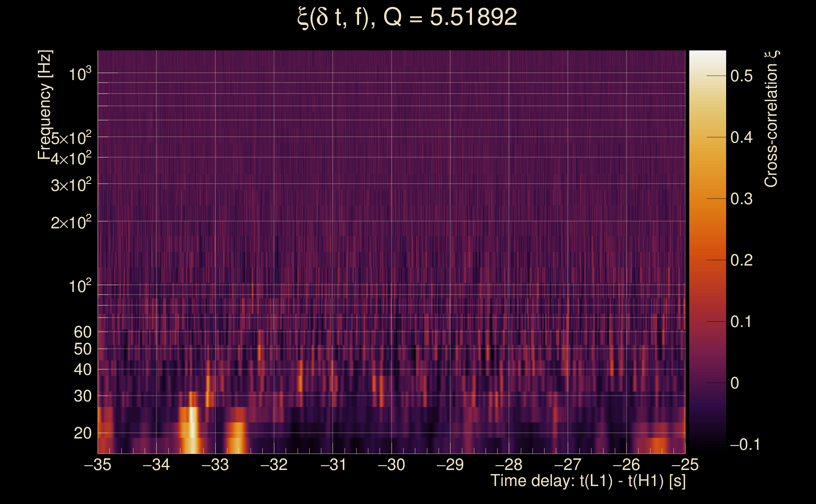816x504 pixels.
Task: Click the 5×10² frequency tick label
Action: tap(71, 138)
